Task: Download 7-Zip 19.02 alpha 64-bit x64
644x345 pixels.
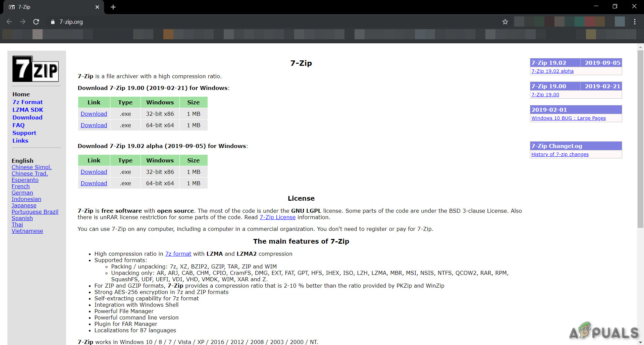Action: pos(94,183)
